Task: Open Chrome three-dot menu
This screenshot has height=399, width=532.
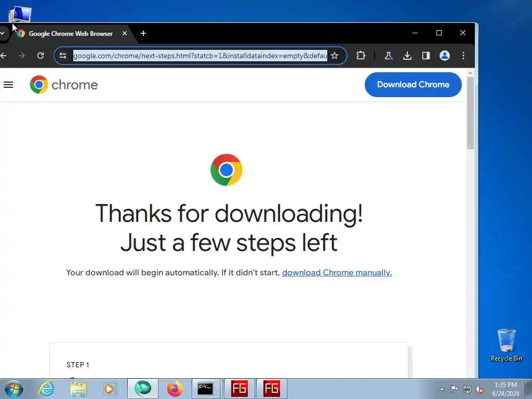Action: (x=463, y=56)
